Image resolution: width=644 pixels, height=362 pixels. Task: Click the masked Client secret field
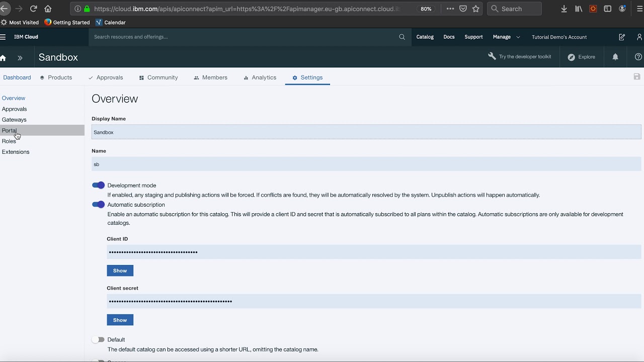click(x=374, y=301)
